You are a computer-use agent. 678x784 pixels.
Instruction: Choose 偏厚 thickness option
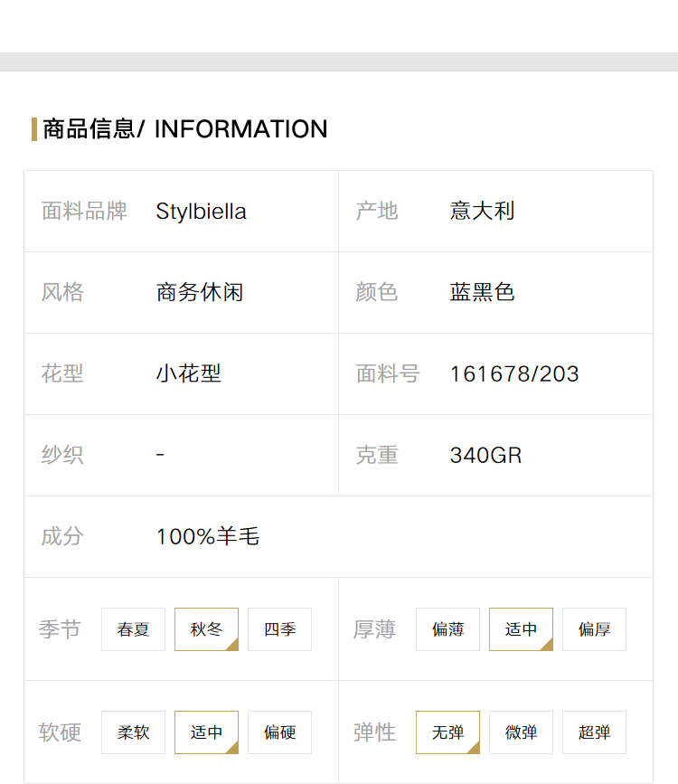pos(594,629)
